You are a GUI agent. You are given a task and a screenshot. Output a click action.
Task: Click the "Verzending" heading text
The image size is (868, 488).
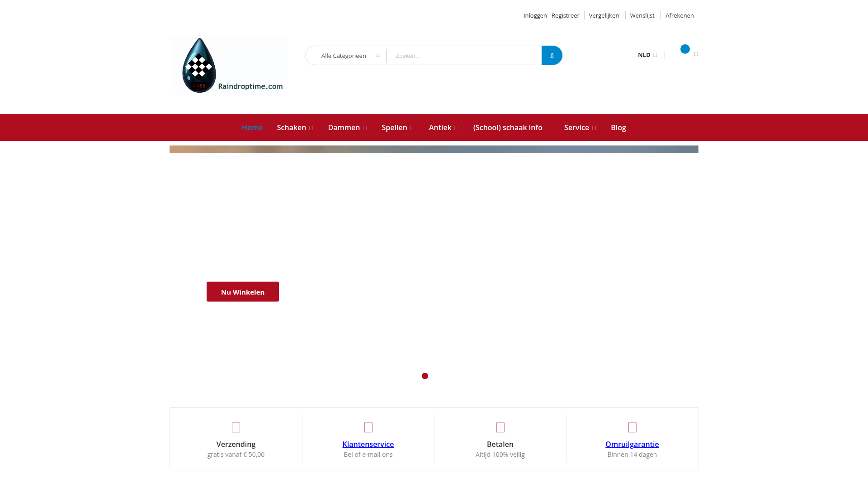click(236, 444)
